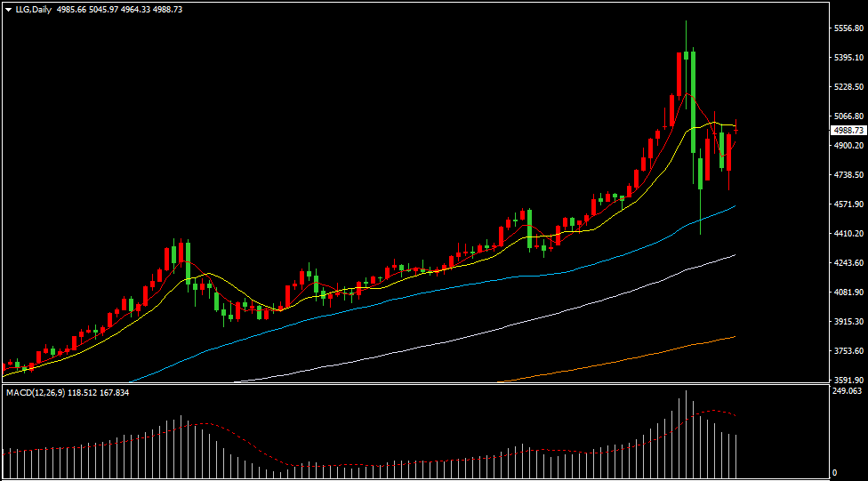
Task: Click the 4081.90 price scale label
Action: (x=848, y=293)
